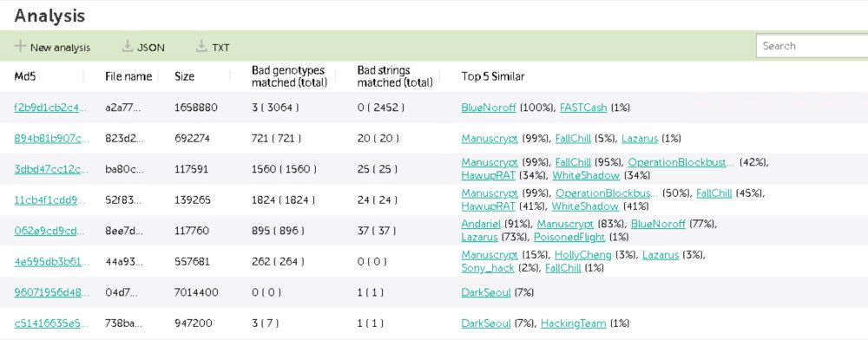Viewport: 868px width, 340px height.
Task: Follow the BlueNoroff link in first row
Action: [x=488, y=108]
